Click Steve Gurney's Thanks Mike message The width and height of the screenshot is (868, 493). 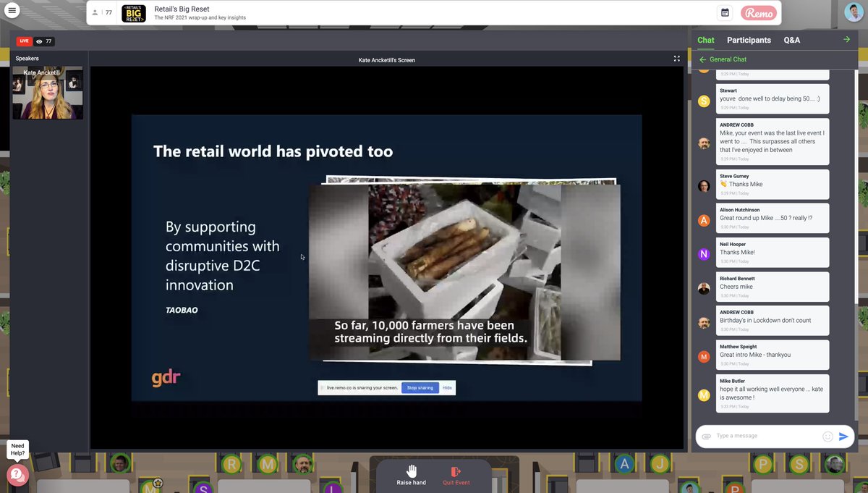point(772,183)
